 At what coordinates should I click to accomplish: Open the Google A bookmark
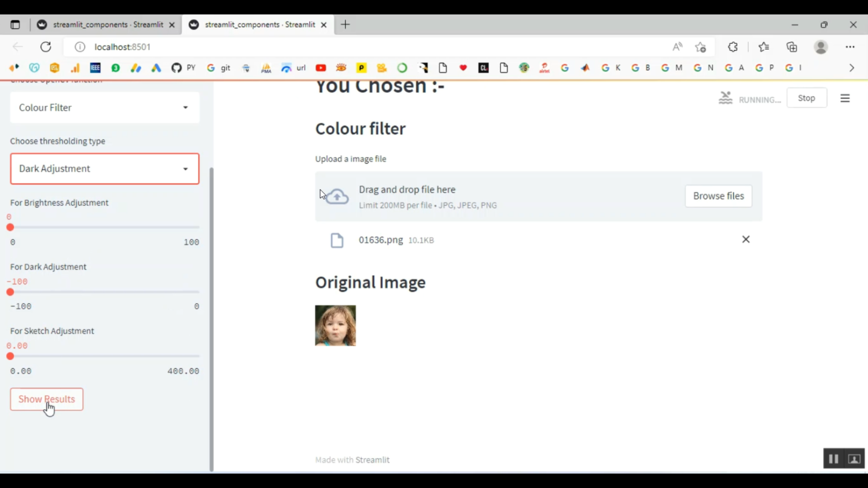[734, 68]
